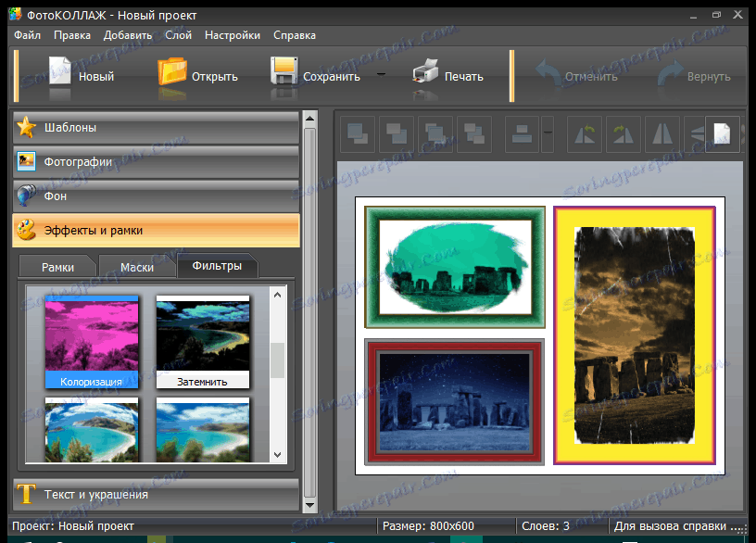This screenshot has width=756, height=543.
Task: Select the blue Stonehenge photo on canvas
Action: (x=454, y=400)
